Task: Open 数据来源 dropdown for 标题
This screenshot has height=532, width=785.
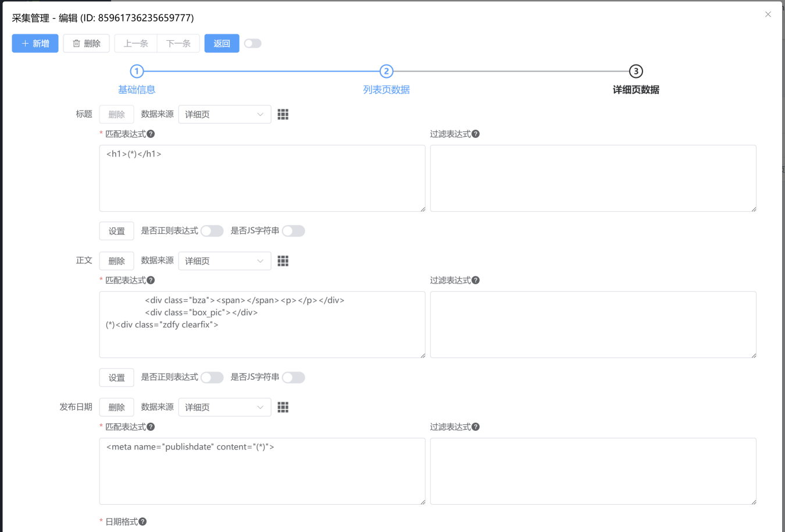Action: coord(224,115)
